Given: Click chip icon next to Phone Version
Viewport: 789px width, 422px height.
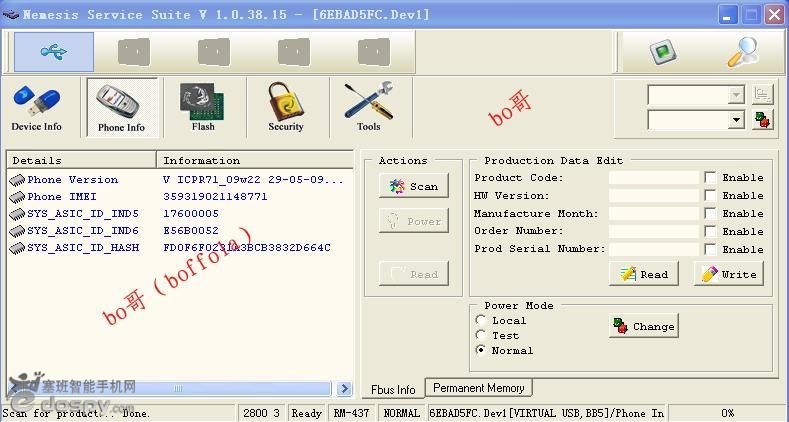Looking at the screenshot, I should pyautogui.click(x=17, y=180).
